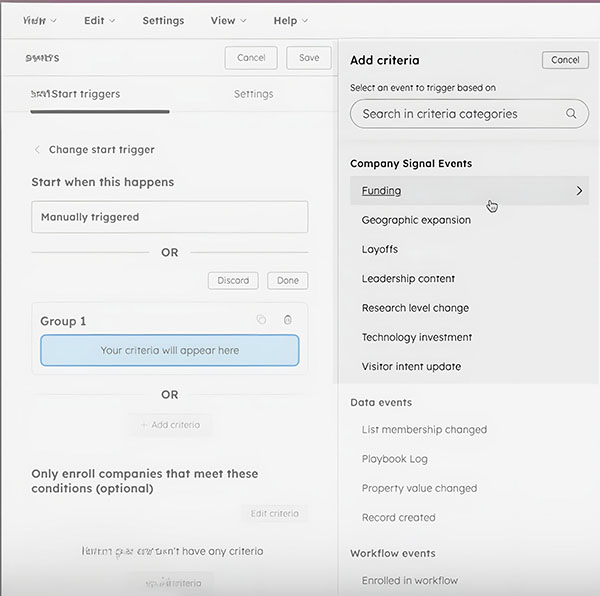Select the Manually triggered field
This screenshot has height=596, width=600.
[x=169, y=217]
